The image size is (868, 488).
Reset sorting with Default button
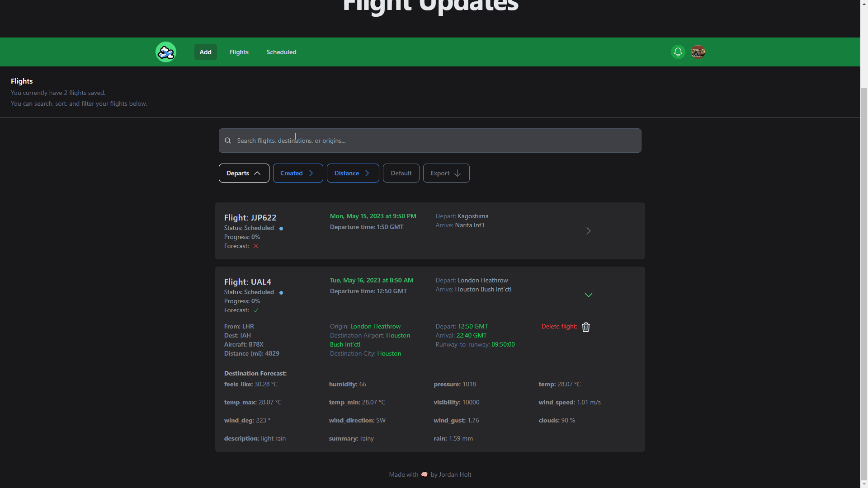(401, 173)
